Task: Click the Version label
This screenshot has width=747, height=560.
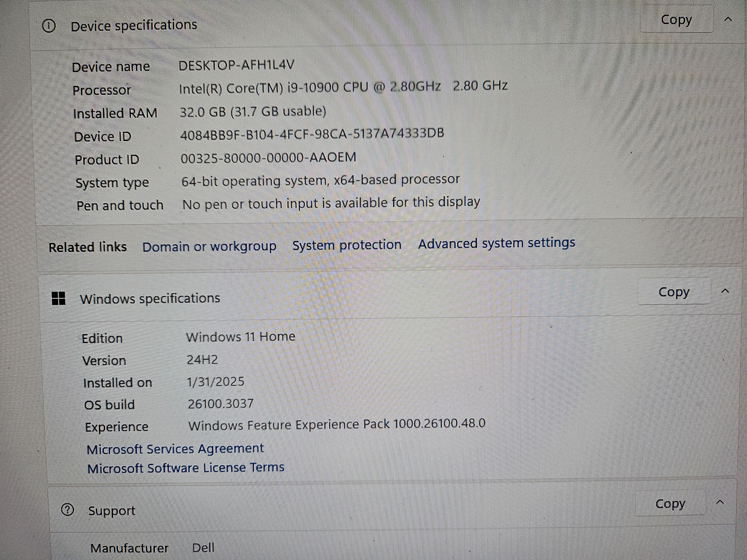Action: (x=104, y=361)
